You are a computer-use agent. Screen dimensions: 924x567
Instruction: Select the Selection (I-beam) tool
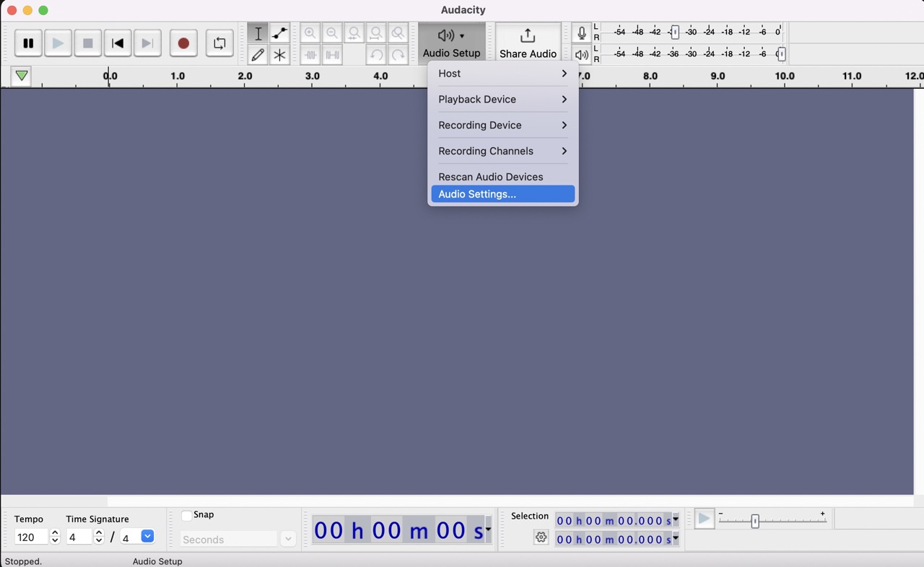(258, 33)
